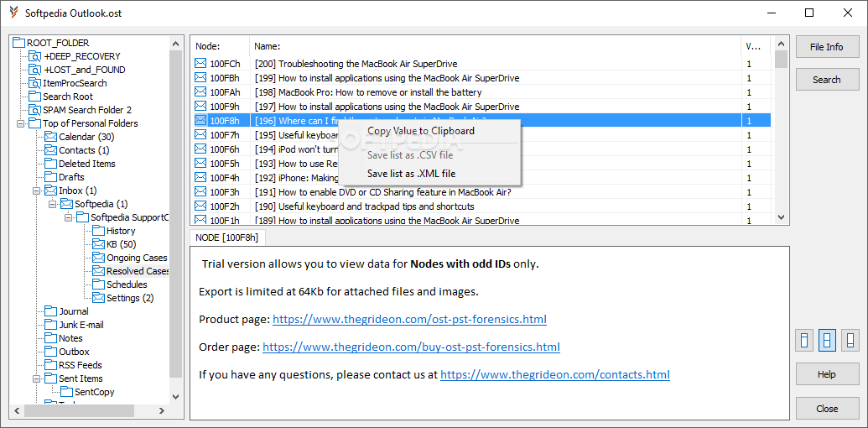Viewport: 868px width, 428px height.
Task: Select node 100F4h row
Action: pos(481,178)
